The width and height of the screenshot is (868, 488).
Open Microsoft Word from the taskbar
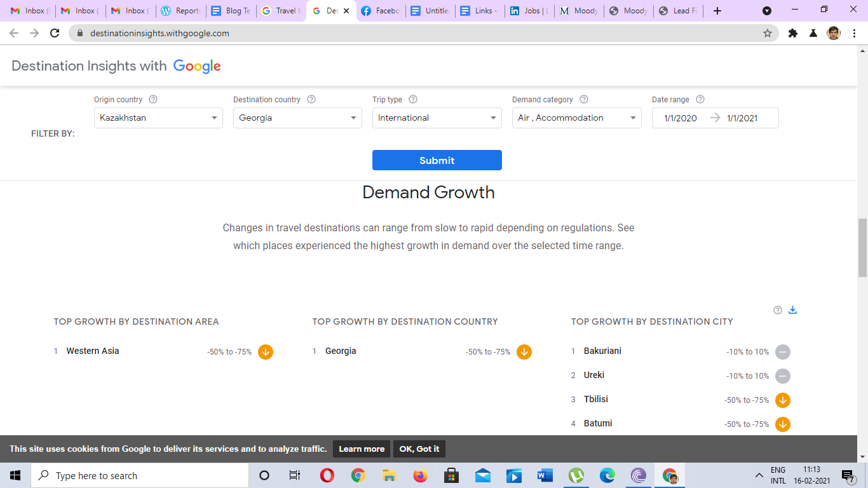click(545, 475)
